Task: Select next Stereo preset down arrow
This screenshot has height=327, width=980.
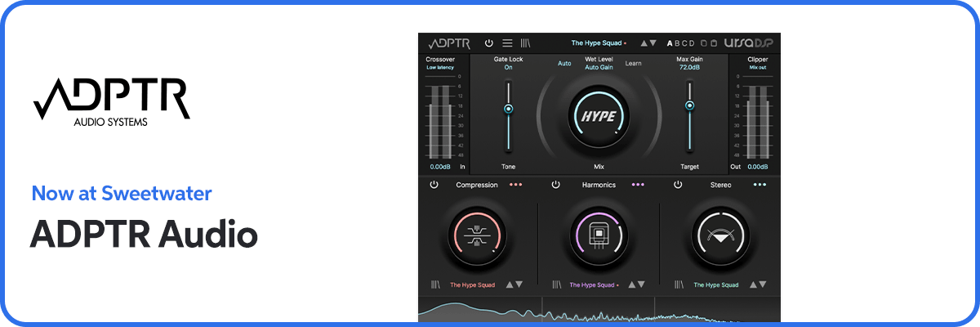Action: click(x=763, y=284)
